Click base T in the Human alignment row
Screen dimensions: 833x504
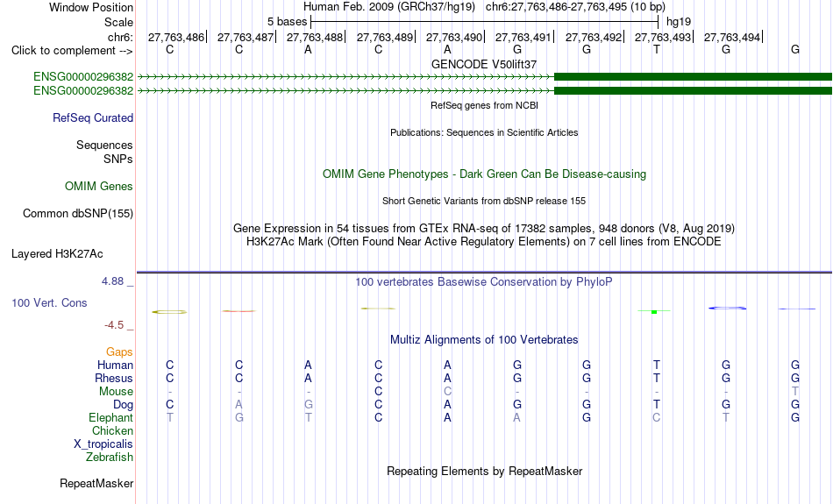657,365
